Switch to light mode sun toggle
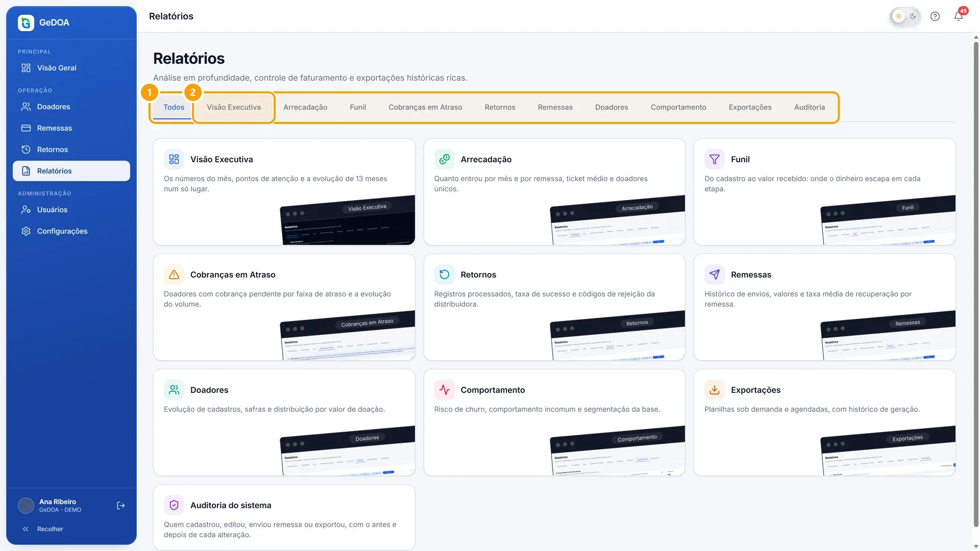980x551 pixels. point(898,16)
